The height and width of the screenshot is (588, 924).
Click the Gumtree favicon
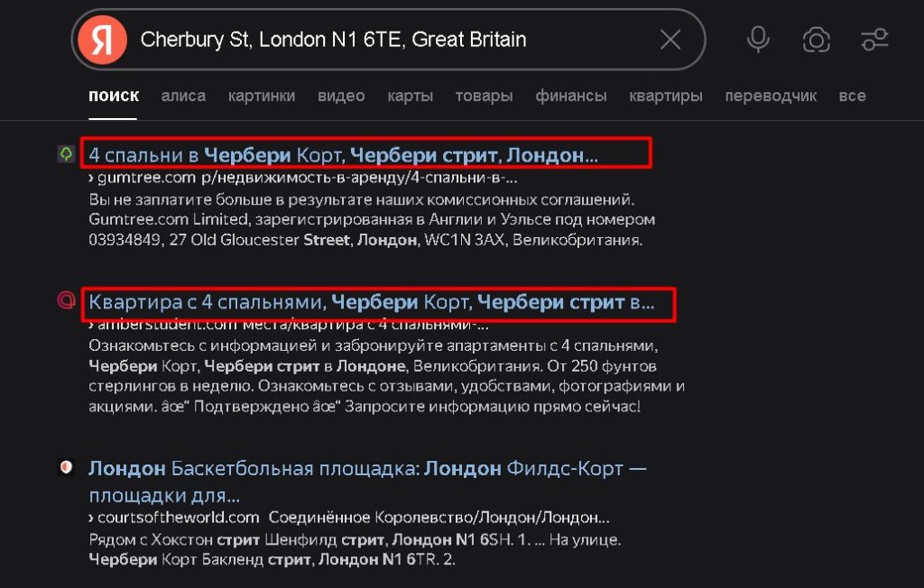[x=66, y=154]
